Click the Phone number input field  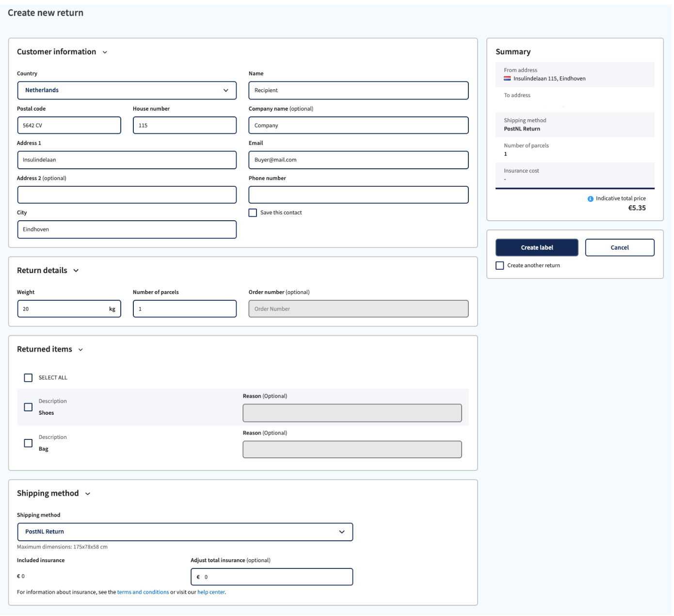358,195
